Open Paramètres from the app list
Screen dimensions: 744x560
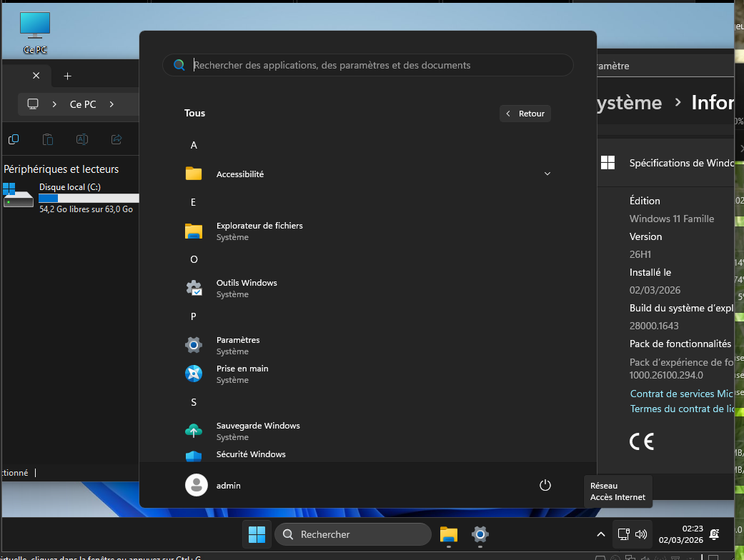tap(368, 345)
